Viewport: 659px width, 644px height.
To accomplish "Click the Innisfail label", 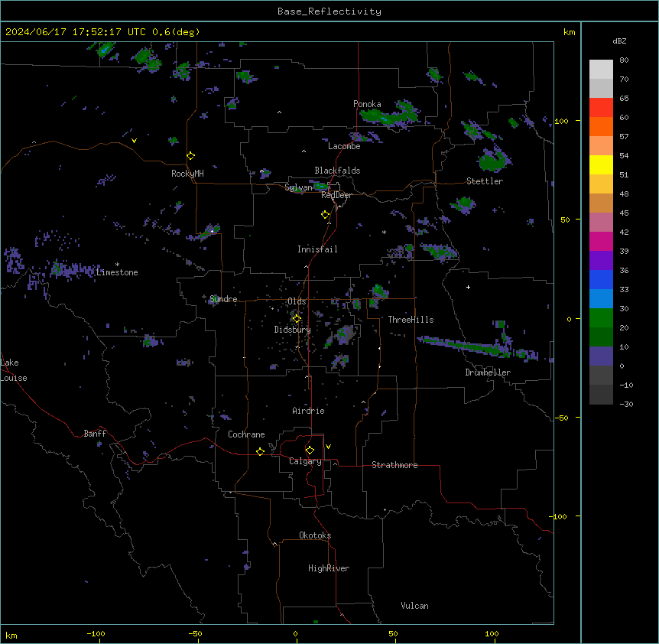I will pos(317,249).
